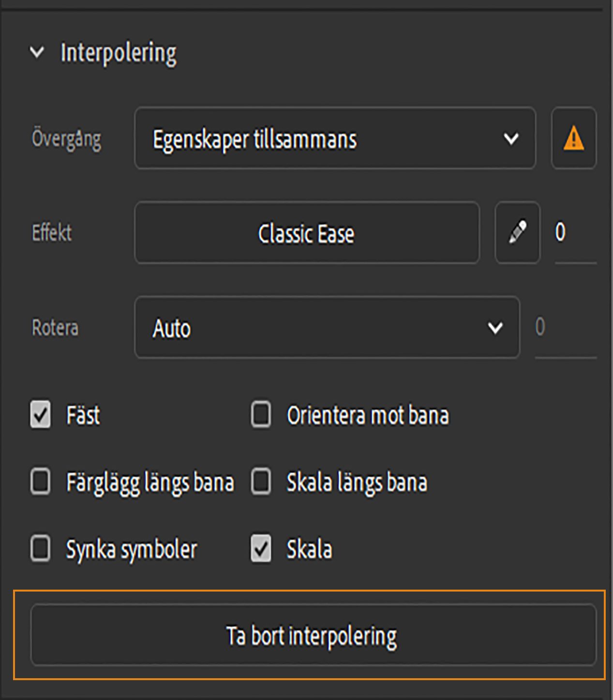
Task: Uncheck the Skala checkbox
Action: [261, 549]
